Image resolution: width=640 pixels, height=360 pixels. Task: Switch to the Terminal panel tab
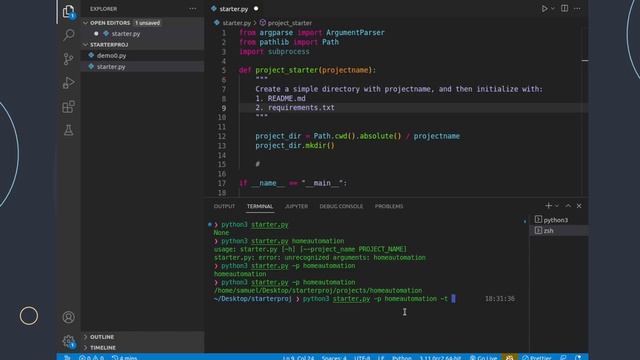(260, 206)
